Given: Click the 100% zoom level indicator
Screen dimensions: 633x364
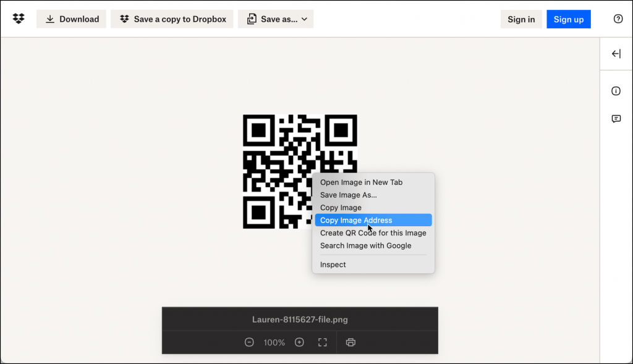Looking at the screenshot, I should click(x=274, y=342).
